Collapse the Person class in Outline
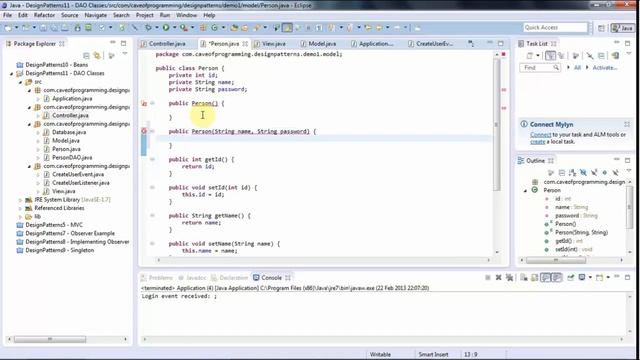The image size is (640, 360). pyautogui.click(x=526, y=191)
